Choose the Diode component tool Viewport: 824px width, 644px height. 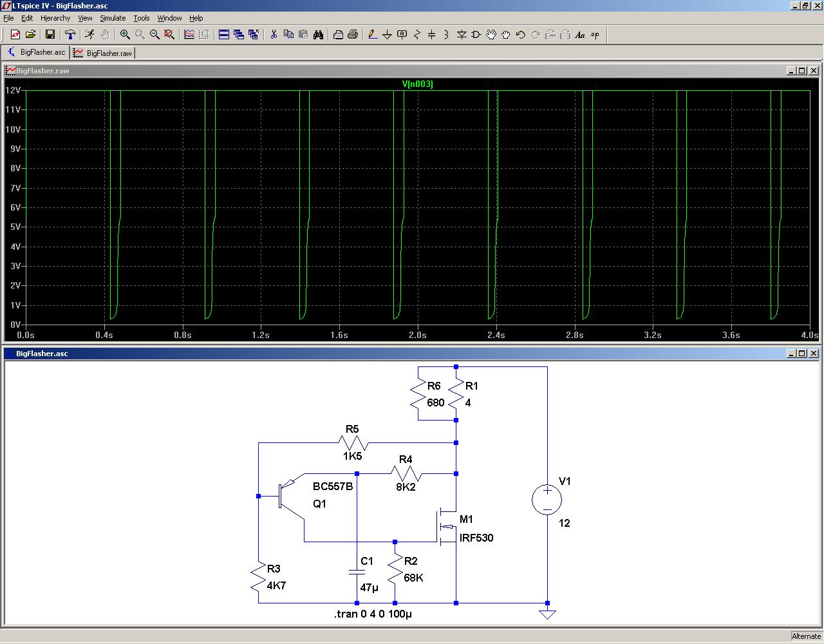[x=462, y=35]
